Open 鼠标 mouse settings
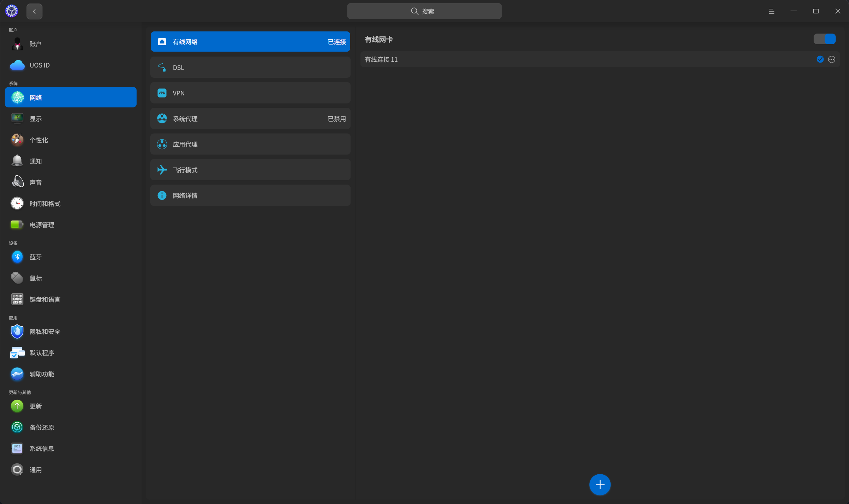The image size is (849, 504). click(71, 278)
